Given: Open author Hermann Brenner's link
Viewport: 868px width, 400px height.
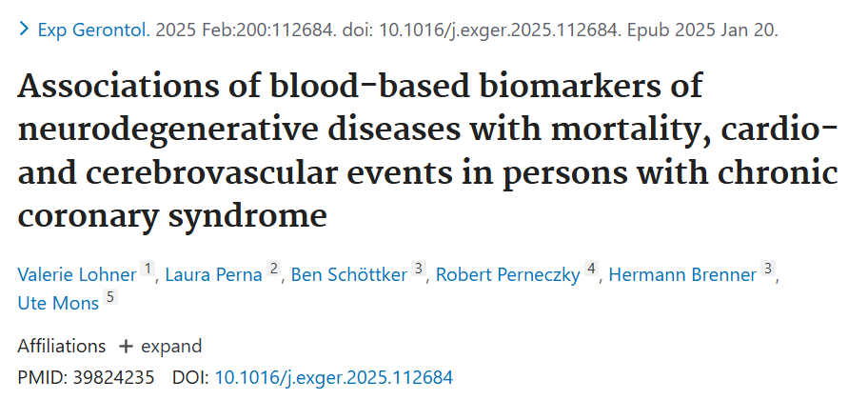Looking at the screenshot, I should point(682,274).
